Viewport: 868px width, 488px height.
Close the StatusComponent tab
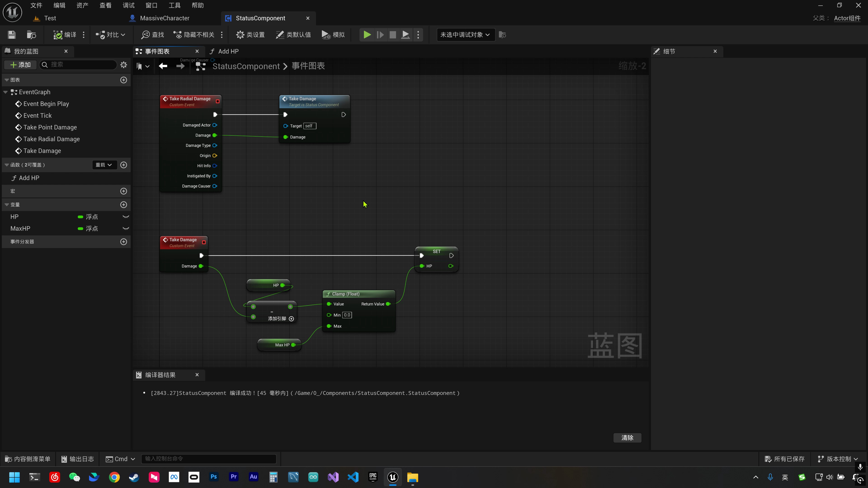tap(308, 18)
